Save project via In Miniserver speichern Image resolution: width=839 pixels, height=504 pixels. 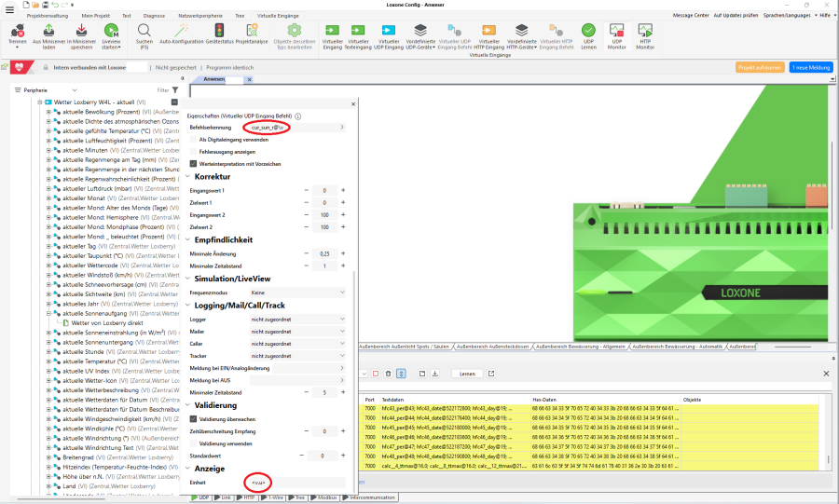click(81, 31)
